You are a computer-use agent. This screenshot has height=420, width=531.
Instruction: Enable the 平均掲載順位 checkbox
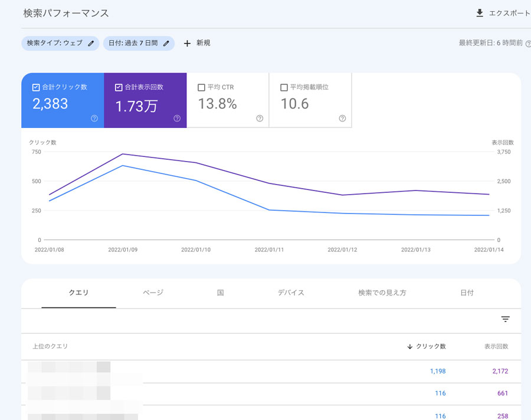coord(284,87)
